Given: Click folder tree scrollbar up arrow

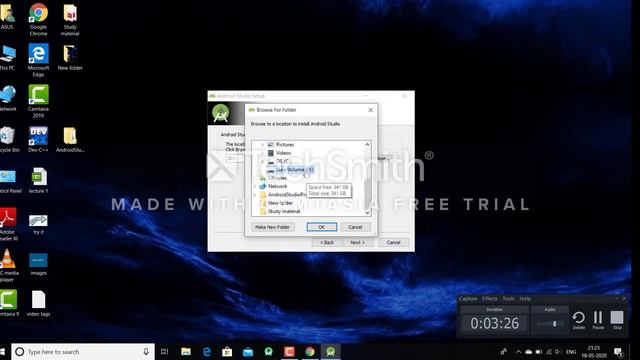Looking at the screenshot, I should click(x=367, y=144).
